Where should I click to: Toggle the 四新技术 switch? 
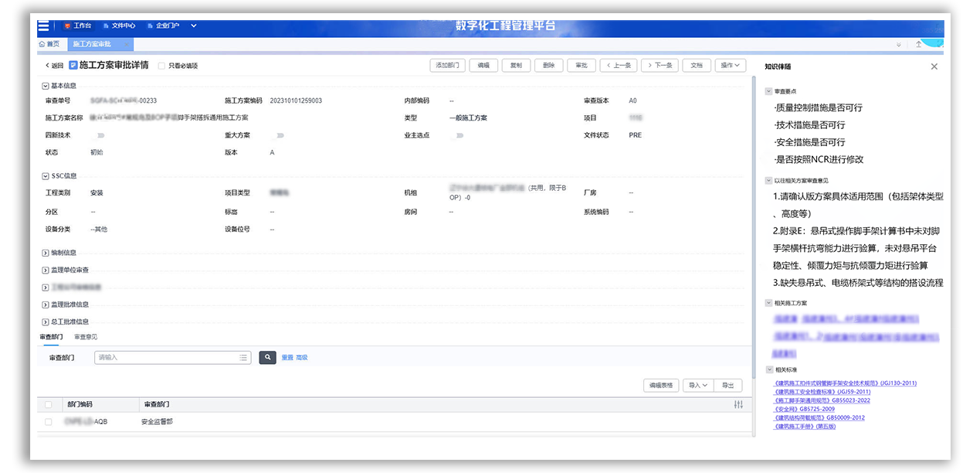pyautogui.click(x=100, y=135)
